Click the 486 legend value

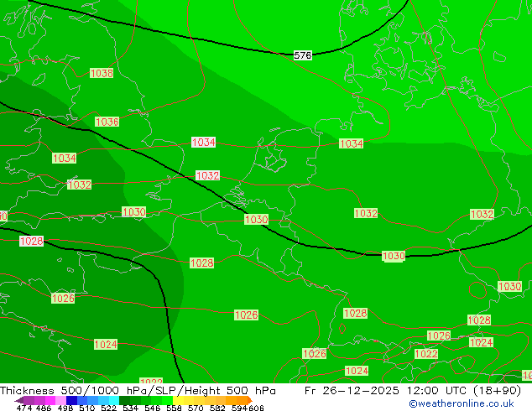click(x=44, y=408)
